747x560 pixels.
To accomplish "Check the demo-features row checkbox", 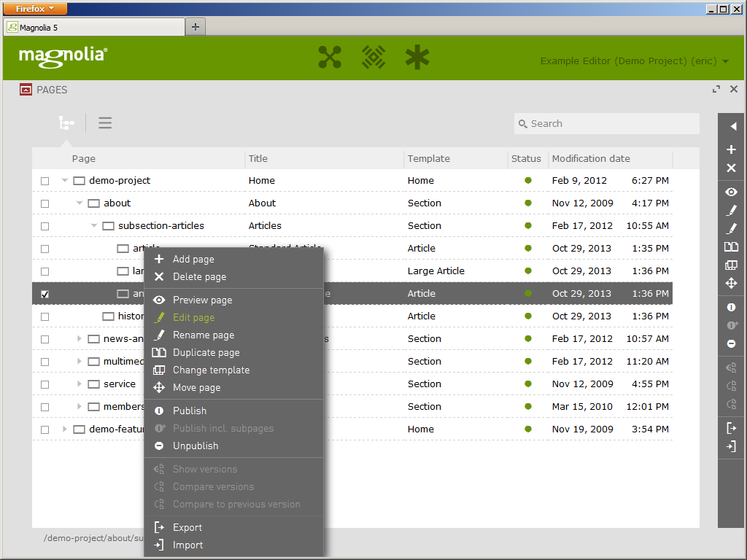I will (x=44, y=429).
